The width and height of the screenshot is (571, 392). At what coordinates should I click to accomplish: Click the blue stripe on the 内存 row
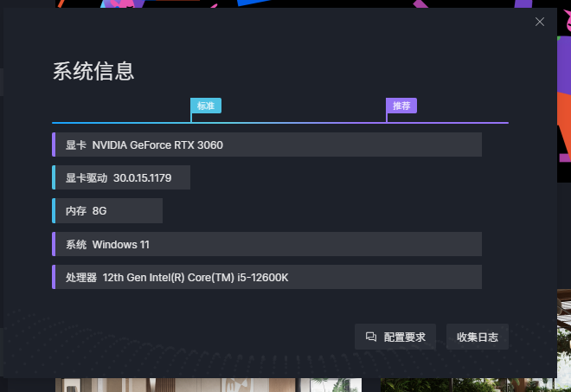54,210
